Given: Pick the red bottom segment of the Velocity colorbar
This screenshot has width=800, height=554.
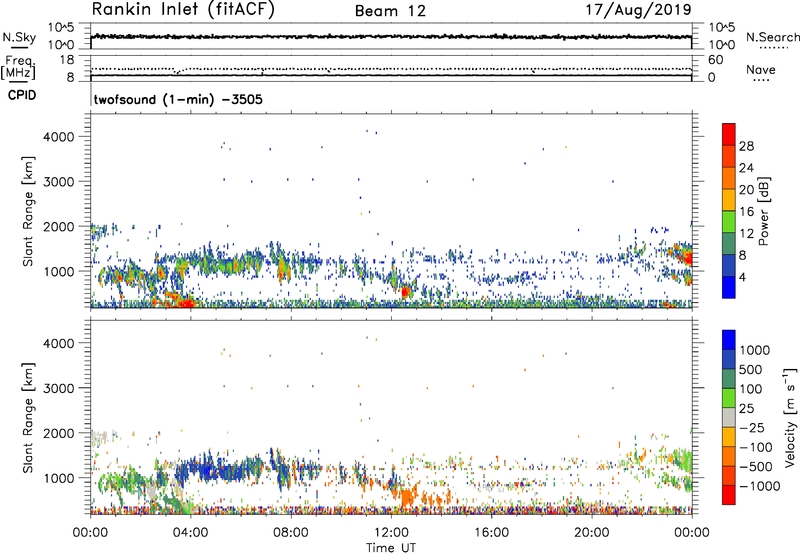Looking at the screenshot, I should tap(729, 495).
